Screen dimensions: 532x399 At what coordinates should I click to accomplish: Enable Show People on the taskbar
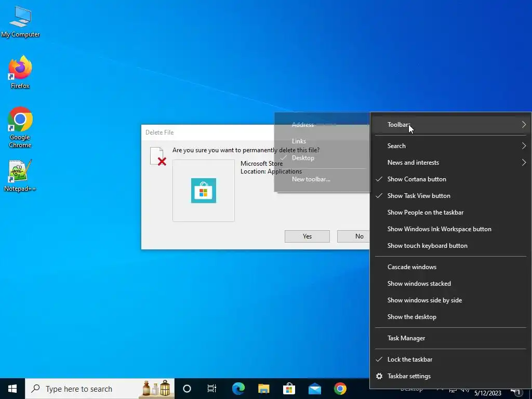450,212
